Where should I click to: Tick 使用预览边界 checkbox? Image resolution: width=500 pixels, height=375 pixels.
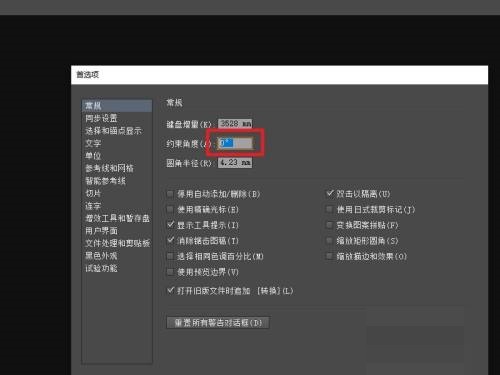tap(170, 272)
